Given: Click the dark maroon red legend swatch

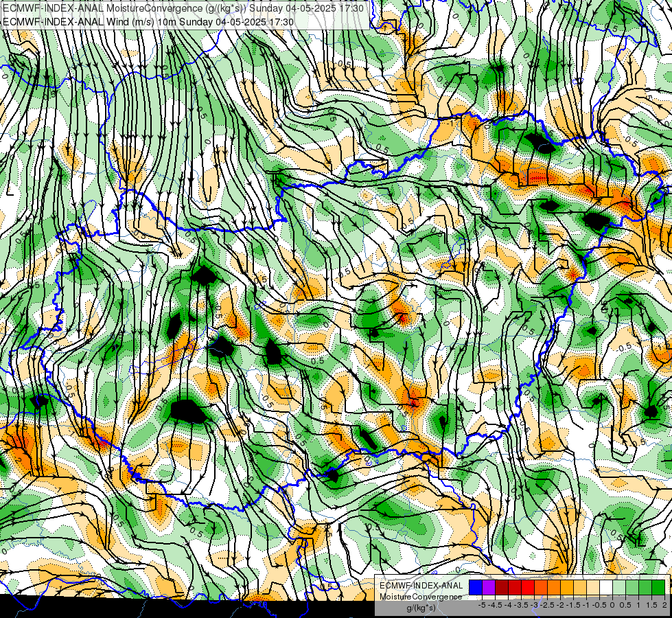Looking at the screenshot, I should click(x=502, y=588).
